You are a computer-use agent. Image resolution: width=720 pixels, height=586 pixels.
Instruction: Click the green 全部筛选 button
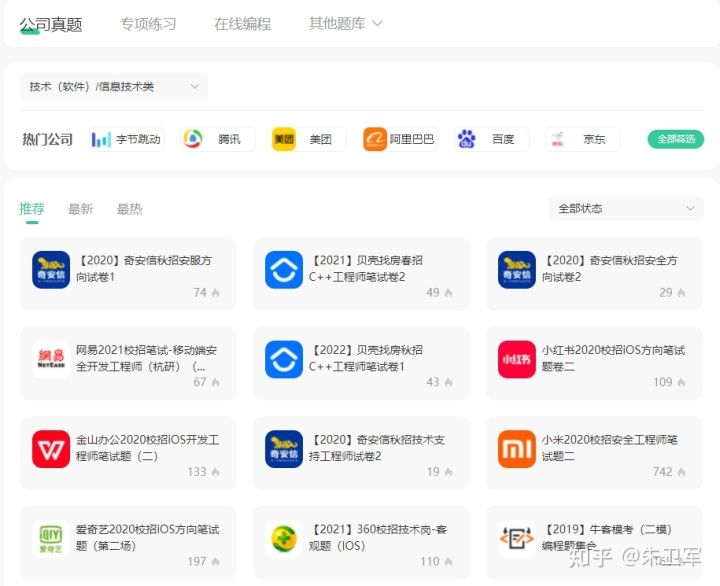[x=675, y=139]
